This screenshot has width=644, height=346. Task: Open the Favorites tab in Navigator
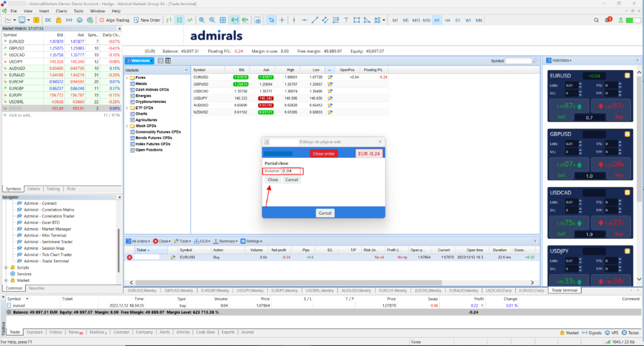coord(36,288)
